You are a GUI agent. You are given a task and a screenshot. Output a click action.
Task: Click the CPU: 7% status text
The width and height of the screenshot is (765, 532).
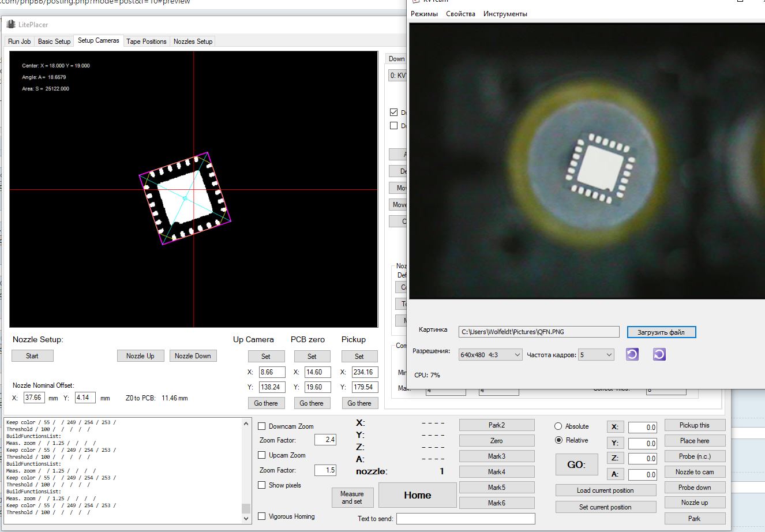427,375
